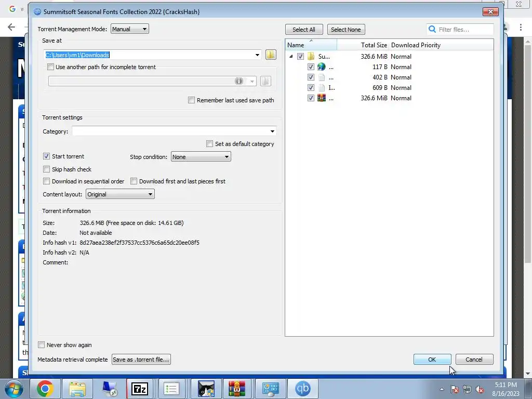Select the blank file icon in 402 B row
532x399 pixels.
point(321,77)
